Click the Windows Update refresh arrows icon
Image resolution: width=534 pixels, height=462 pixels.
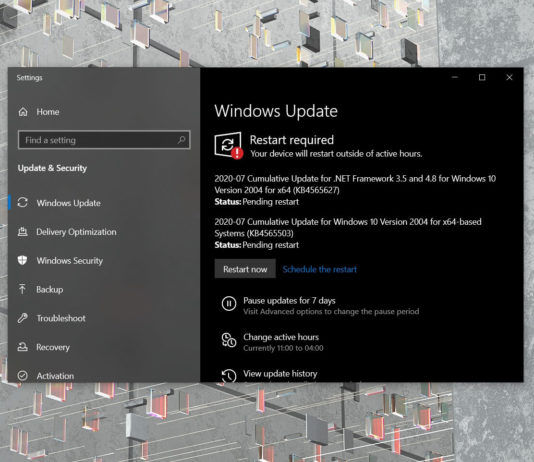22,203
